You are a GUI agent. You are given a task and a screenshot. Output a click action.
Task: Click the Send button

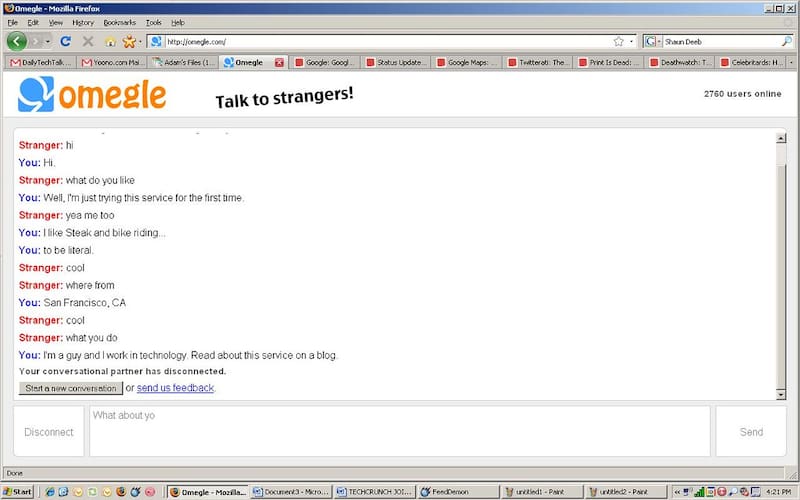tap(751, 432)
